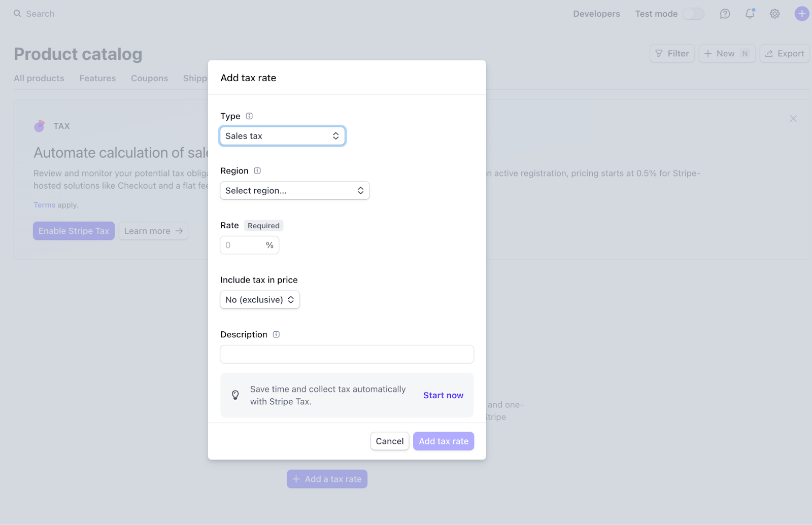Focus the Description text field

(x=347, y=354)
